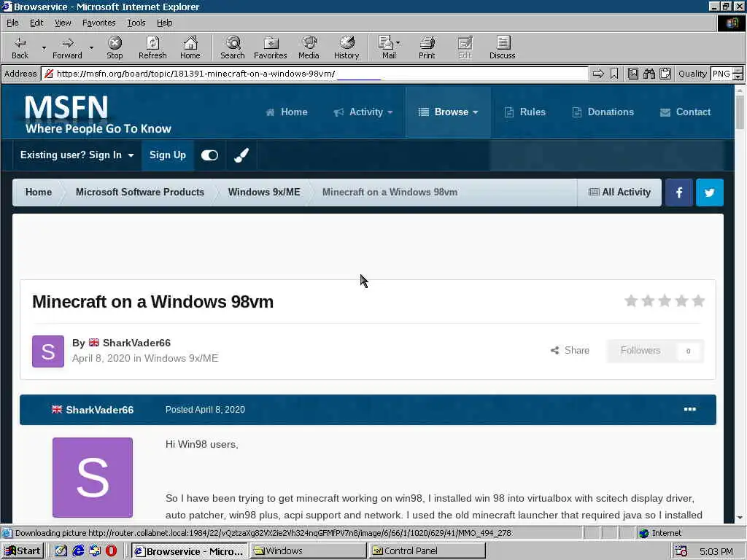
Task: Open the Rules page link
Action: pos(525,112)
